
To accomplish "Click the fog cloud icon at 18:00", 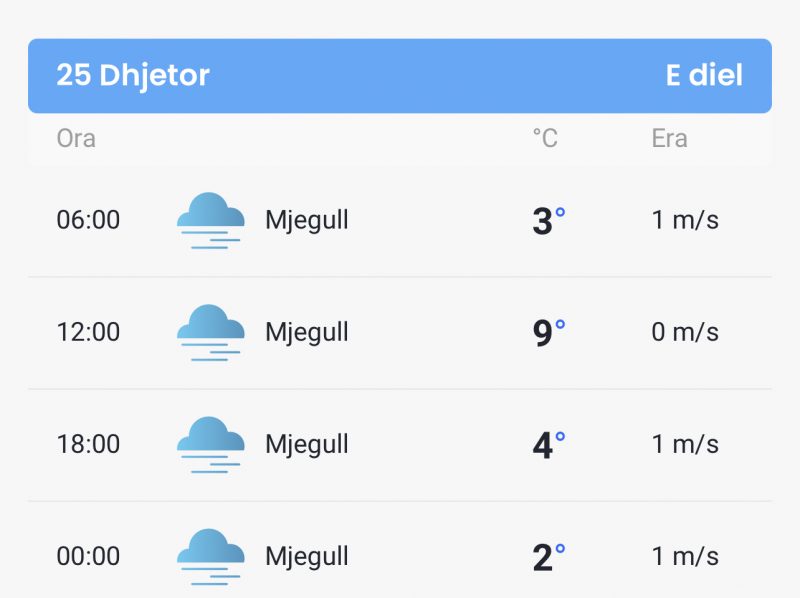I will pos(211,444).
